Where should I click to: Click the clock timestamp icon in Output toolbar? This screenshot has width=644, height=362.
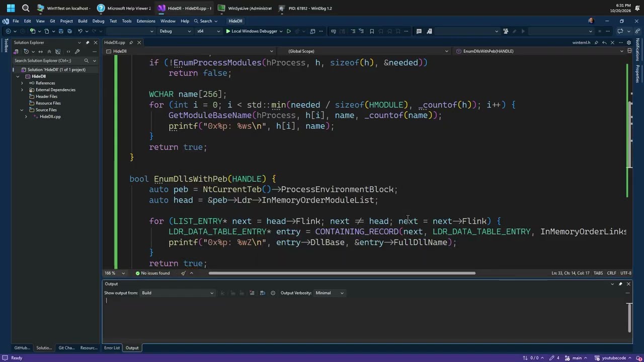(273, 293)
